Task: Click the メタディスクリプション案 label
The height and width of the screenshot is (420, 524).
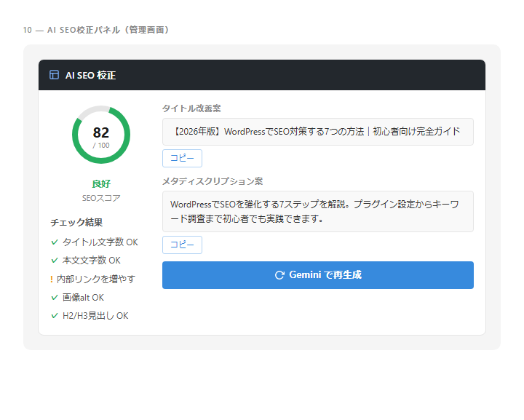Action: [x=213, y=181]
